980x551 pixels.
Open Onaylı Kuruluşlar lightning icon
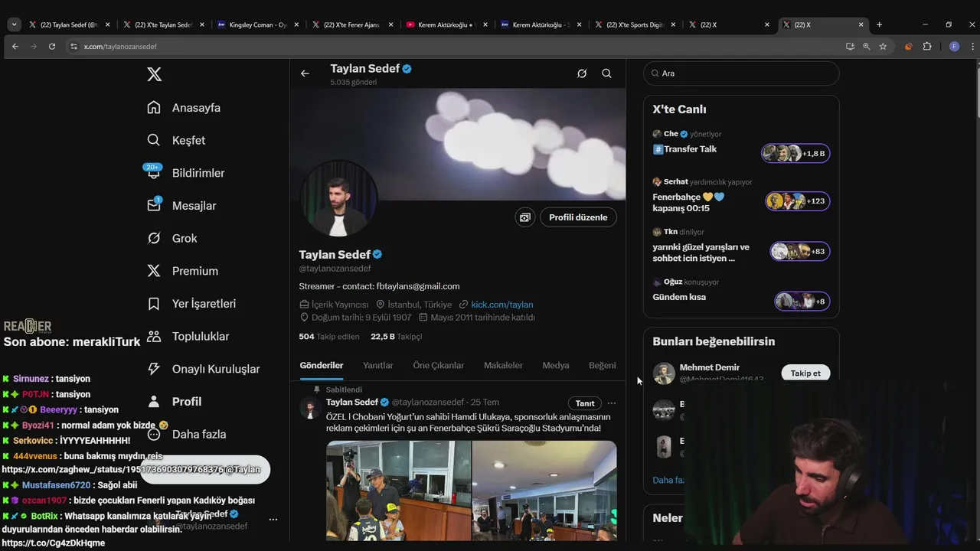pos(154,369)
